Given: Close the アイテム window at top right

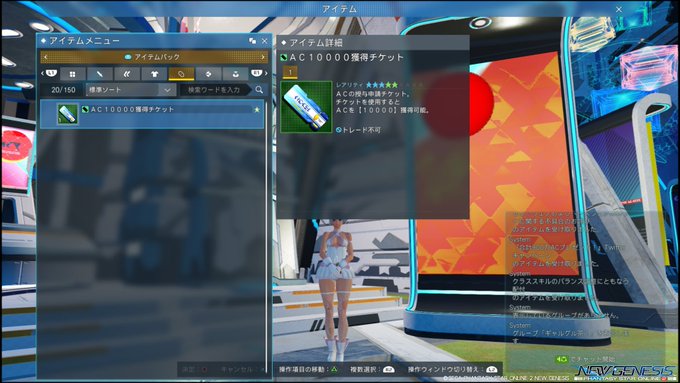Looking at the screenshot, I should coord(619,9).
